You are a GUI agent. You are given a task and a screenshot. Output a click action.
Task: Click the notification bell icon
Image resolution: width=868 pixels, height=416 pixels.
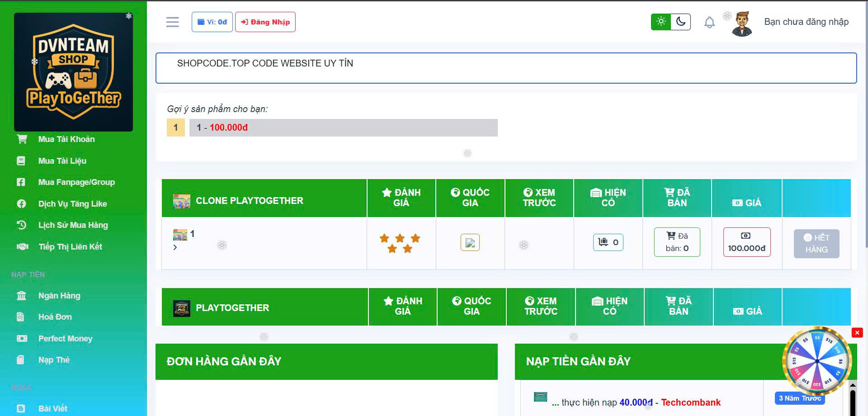coord(709,22)
